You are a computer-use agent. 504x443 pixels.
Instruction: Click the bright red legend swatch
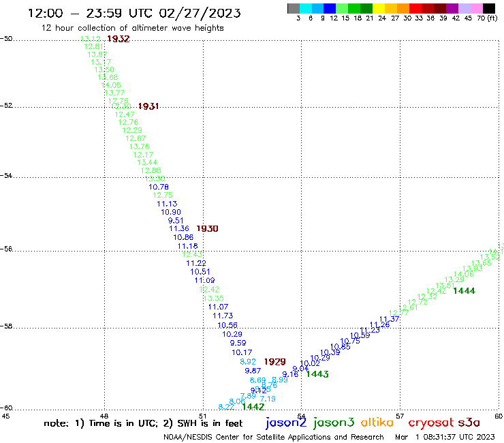[415, 8]
